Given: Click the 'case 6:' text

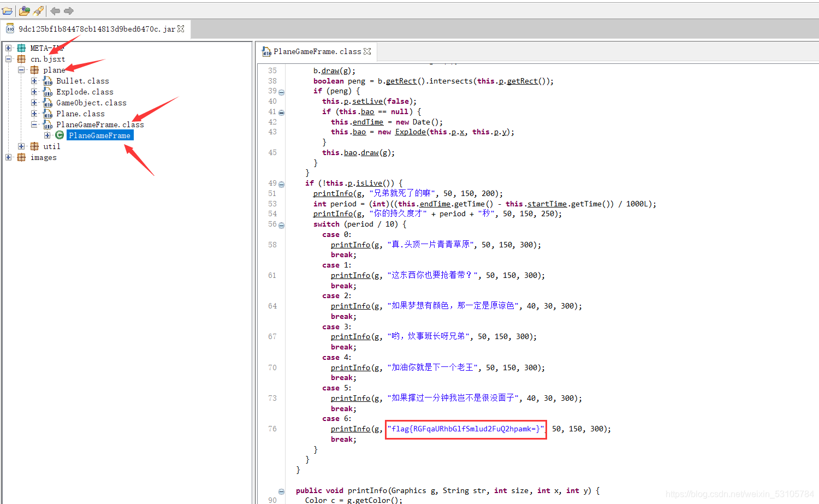Looking at the screenshot, I should (x=337, y=418).
